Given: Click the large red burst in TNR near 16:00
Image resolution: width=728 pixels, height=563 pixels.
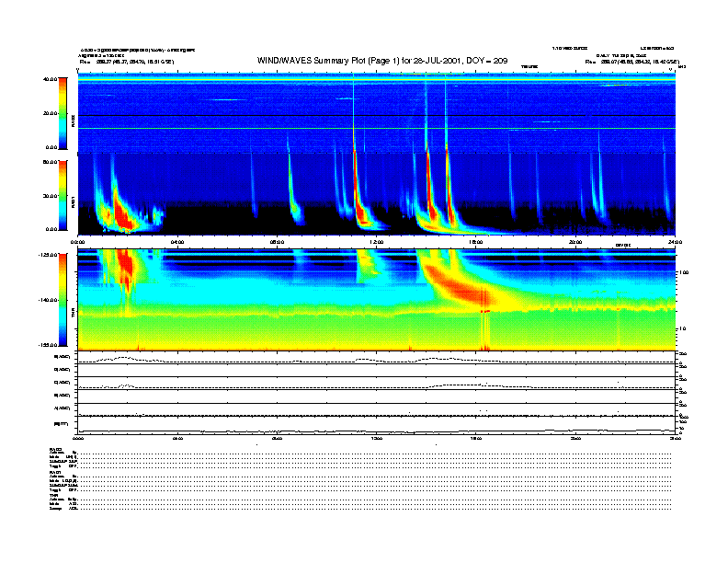Looking at the screenshot, I should (460, 288).
